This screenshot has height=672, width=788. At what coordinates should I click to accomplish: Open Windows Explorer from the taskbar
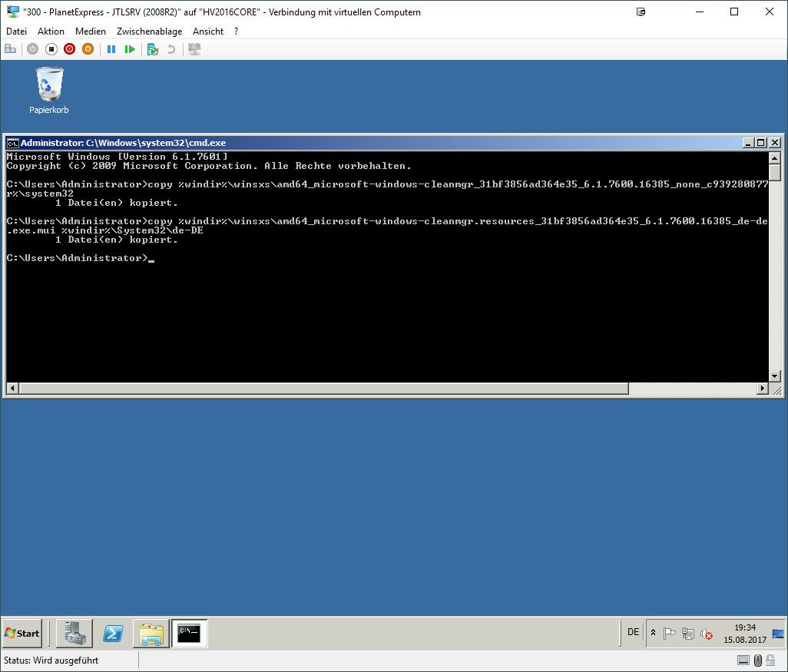coord(151,634)
